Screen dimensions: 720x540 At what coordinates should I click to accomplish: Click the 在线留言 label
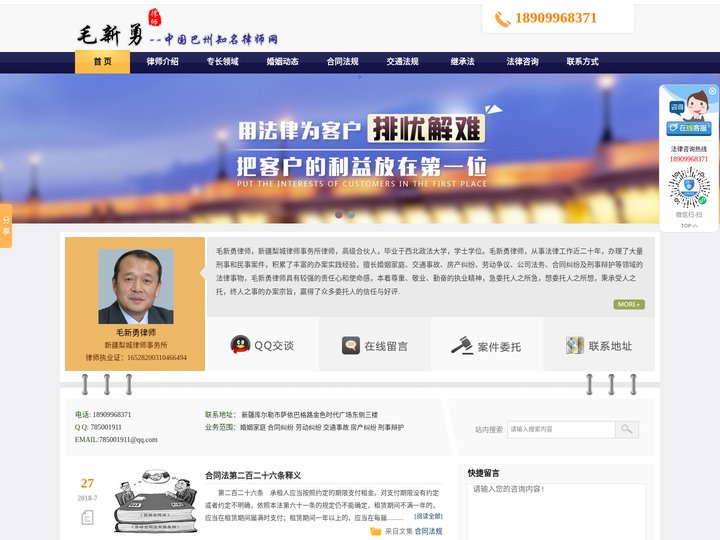[x=386, y=346]
